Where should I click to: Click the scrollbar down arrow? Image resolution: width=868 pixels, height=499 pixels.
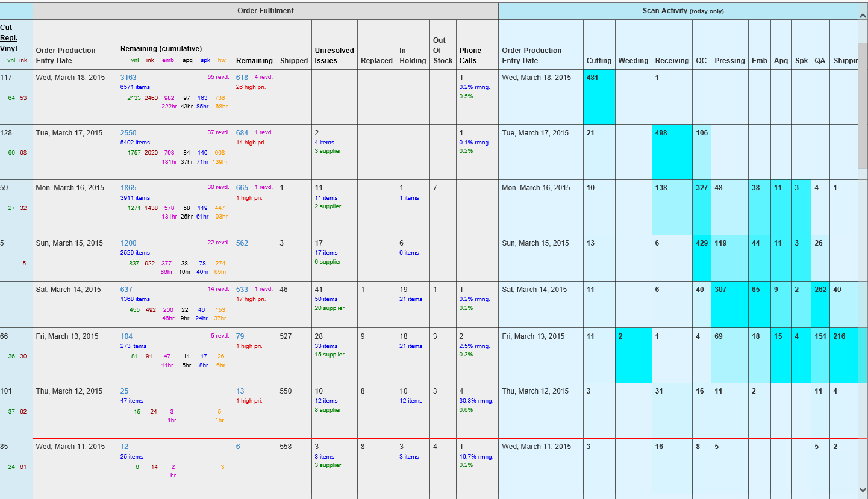(863, 489)
